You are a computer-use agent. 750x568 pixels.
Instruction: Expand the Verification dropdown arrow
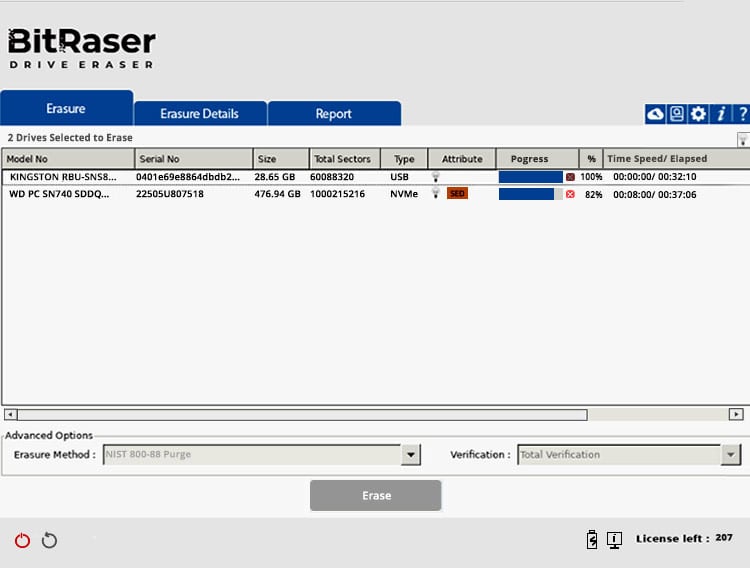click(x=730, y=455)
